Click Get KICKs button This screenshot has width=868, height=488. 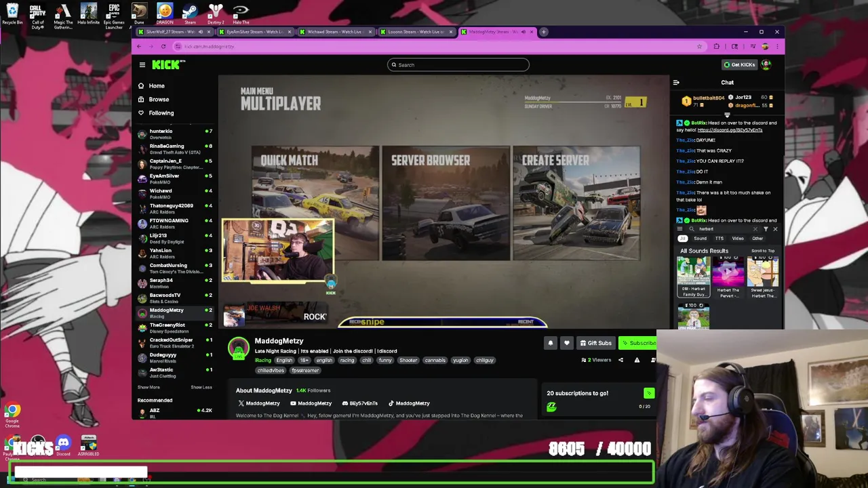click(x=740, y=64)
